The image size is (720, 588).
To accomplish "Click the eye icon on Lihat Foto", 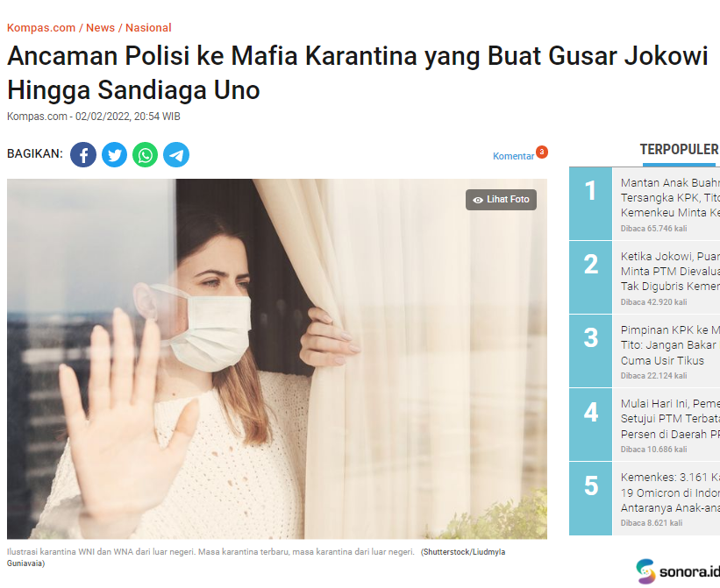I will (478, 200).
